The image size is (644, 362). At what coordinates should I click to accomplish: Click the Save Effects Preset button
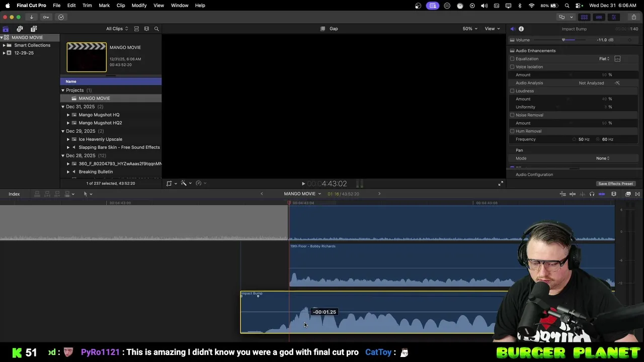click(x=615, y=184)
